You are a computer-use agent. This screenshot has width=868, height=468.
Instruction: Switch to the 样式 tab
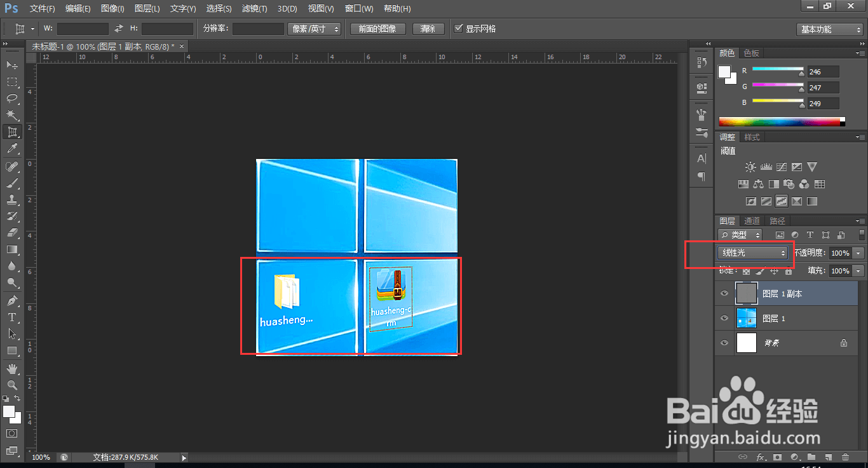click(x=752, y=137)
